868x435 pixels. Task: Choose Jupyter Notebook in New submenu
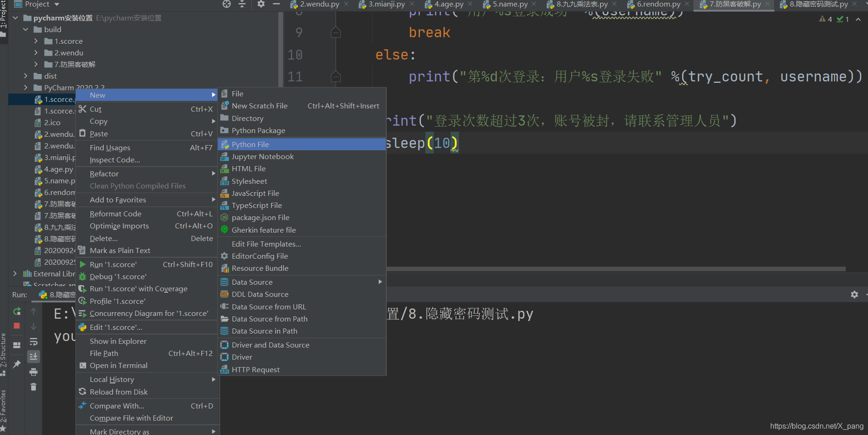tap(302, 156)
